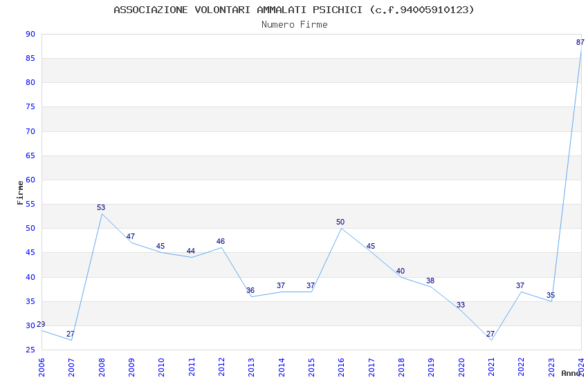Click the 47 data label at 2009
This screenshot has height=380, width=588.
[131, 236]
